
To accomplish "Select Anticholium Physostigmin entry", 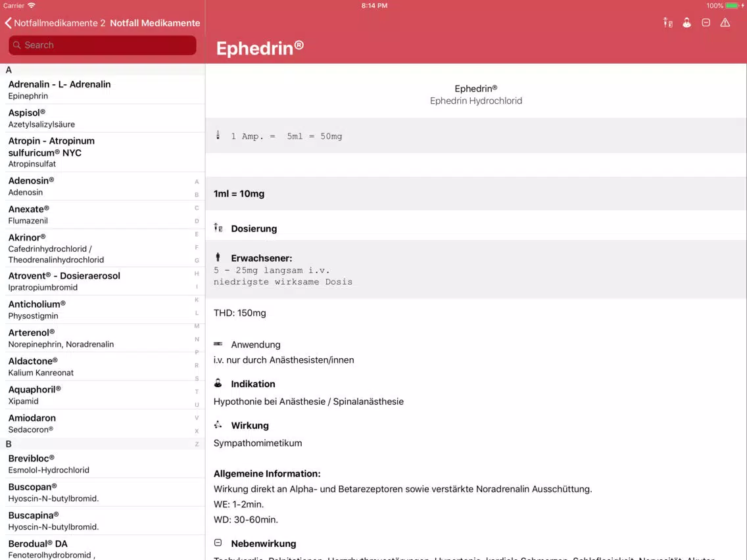I will 103,310.
